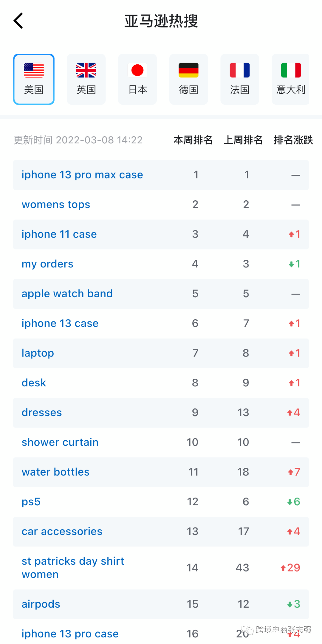Select the France flag icon
The image size is (322, 644).
click(240, 70)
